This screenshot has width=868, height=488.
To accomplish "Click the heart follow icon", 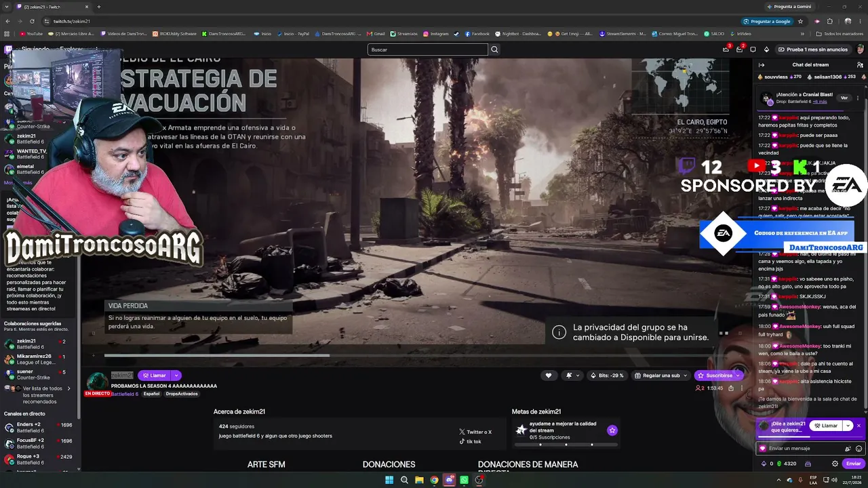I will [x=549, y=375].
